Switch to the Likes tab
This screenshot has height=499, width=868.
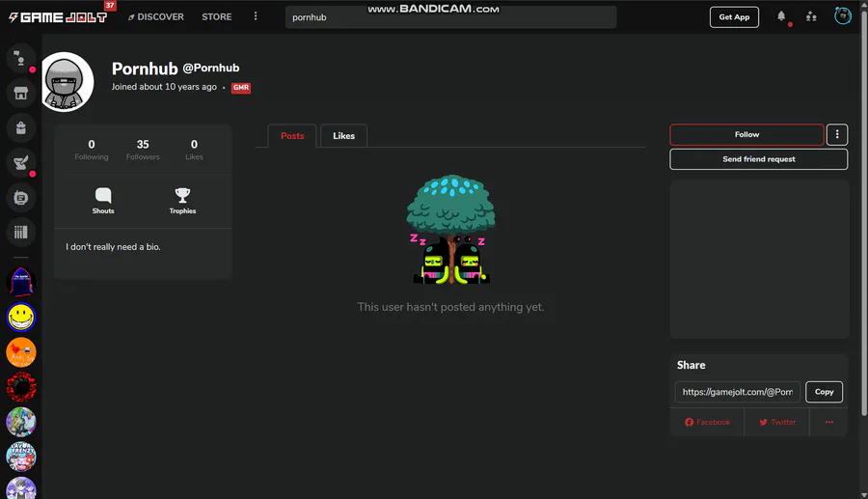[x=343, y=136]
